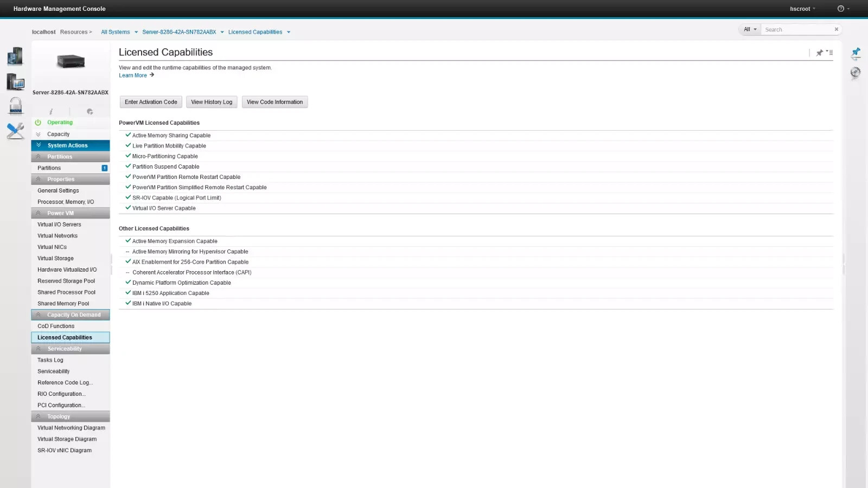This screenshot has height=488, width=868.
Task: Collapse the Properties section
Action: tap(71, 179)
